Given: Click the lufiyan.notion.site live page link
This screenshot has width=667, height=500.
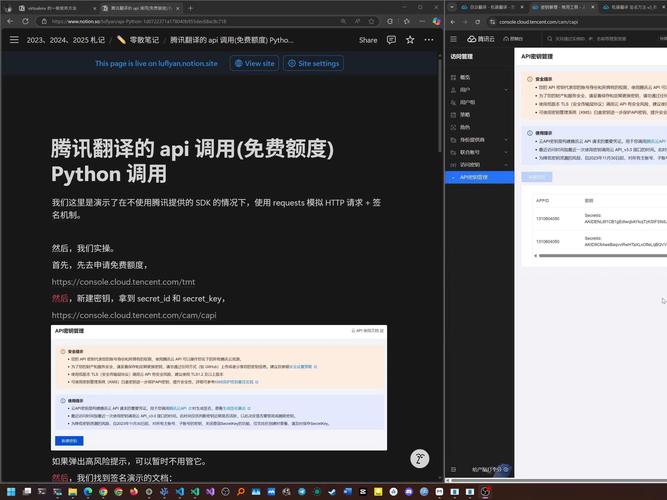Looking at the screenshot, I should 156,63.
